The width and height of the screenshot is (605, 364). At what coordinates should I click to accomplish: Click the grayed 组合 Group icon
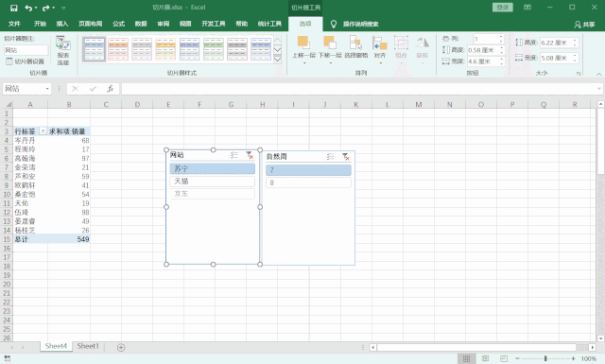point(401,43)
